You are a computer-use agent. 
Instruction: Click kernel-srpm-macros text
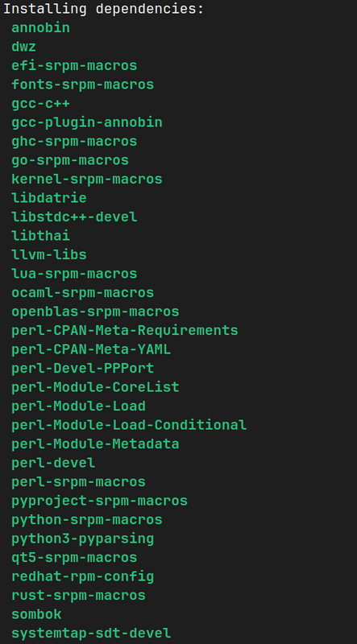click(87, 179)
